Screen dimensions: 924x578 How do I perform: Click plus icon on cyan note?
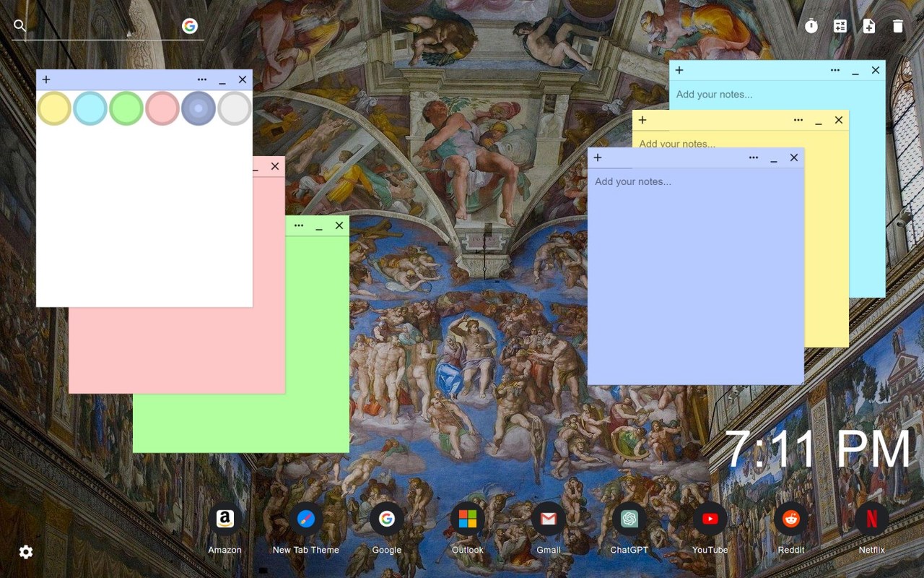pyautogui.click(x=679, y=70)
